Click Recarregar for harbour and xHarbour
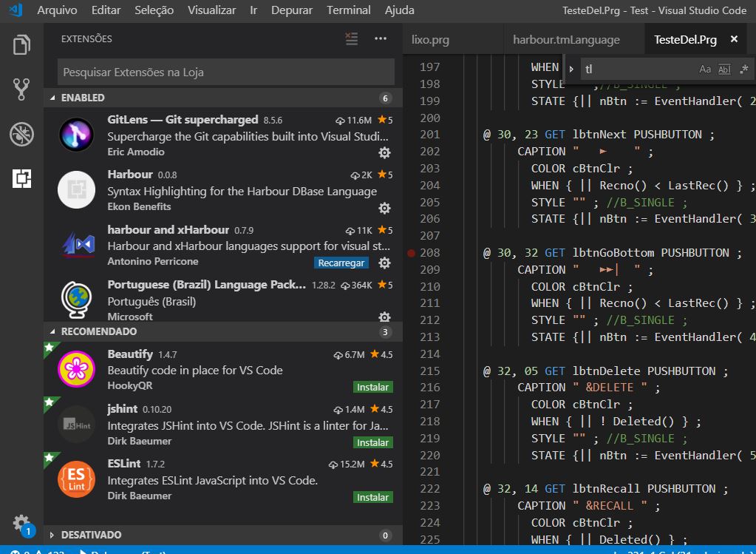 [x=341, y=263]
